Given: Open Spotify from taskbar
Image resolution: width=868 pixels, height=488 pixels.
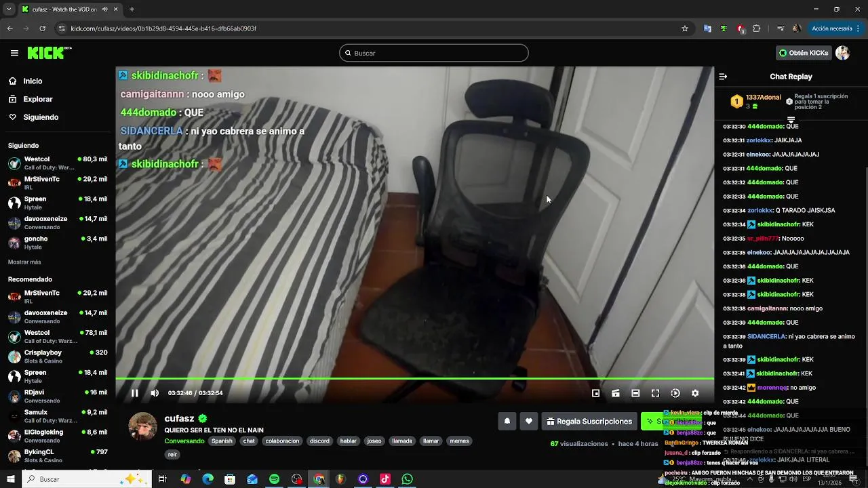Looking at the screenshot, I should [274, 479].
